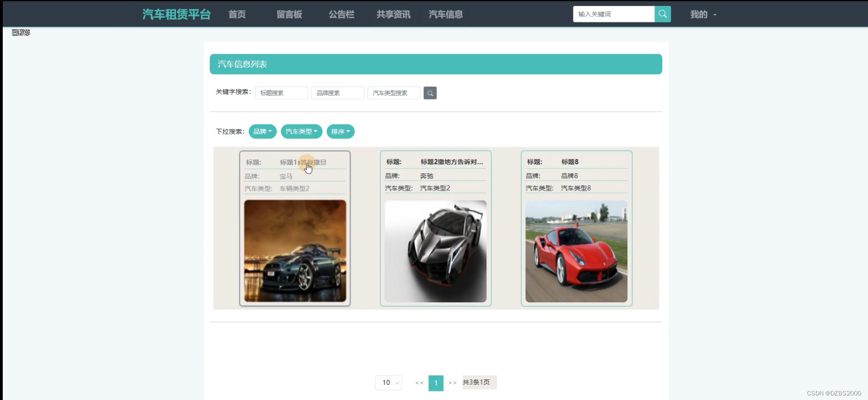Go to previous page with << button
Screen dimensions: 868x400
click(419, 383)
